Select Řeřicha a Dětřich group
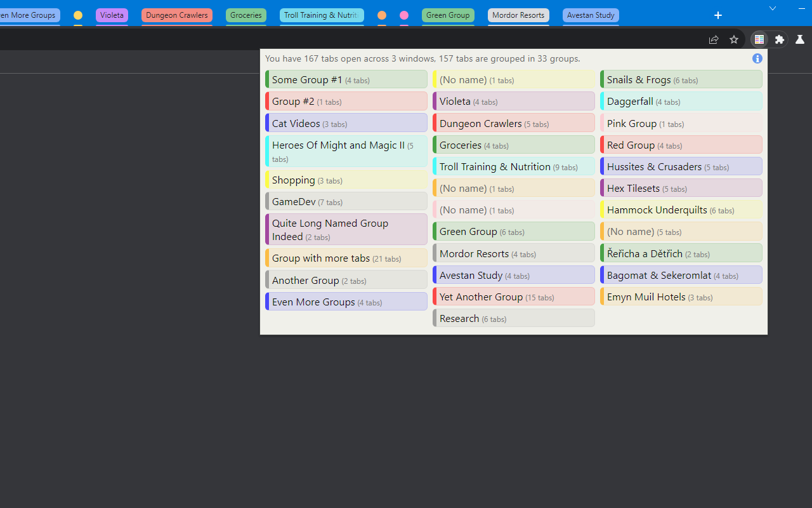Viewport: 812px width, 508px height. click(x=681, y=253)
